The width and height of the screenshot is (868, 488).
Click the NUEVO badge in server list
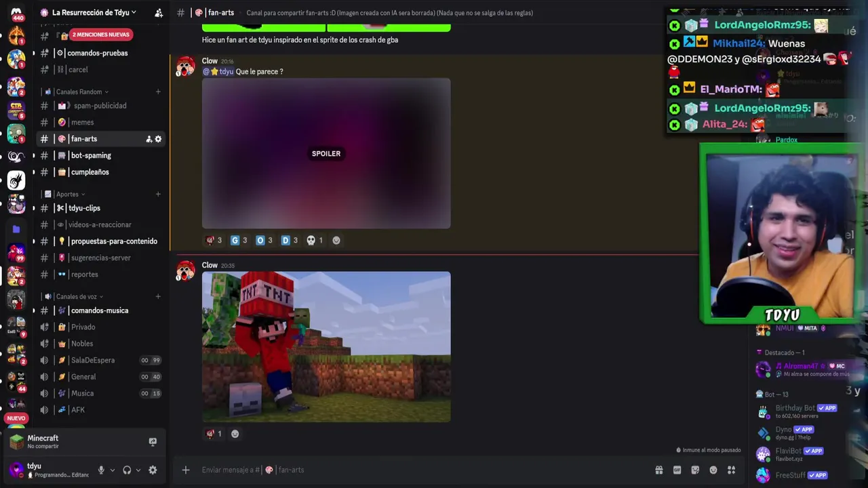[x=16, y=418]
